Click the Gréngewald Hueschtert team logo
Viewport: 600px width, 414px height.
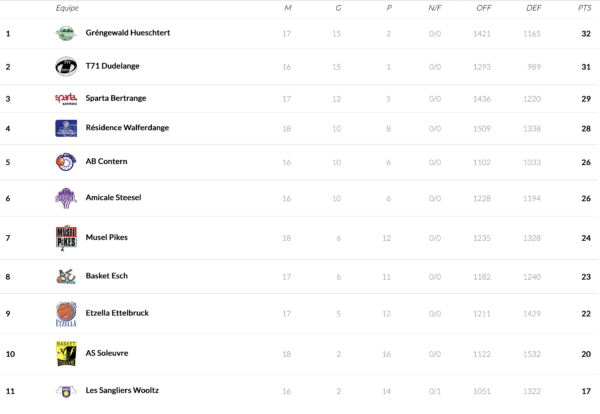pos(66,33)
